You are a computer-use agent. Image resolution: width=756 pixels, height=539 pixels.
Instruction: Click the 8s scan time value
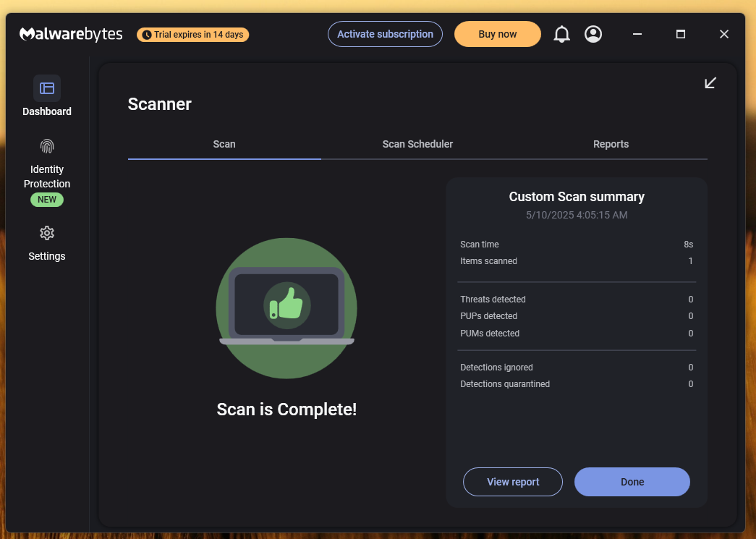click(x=689, y=245)
